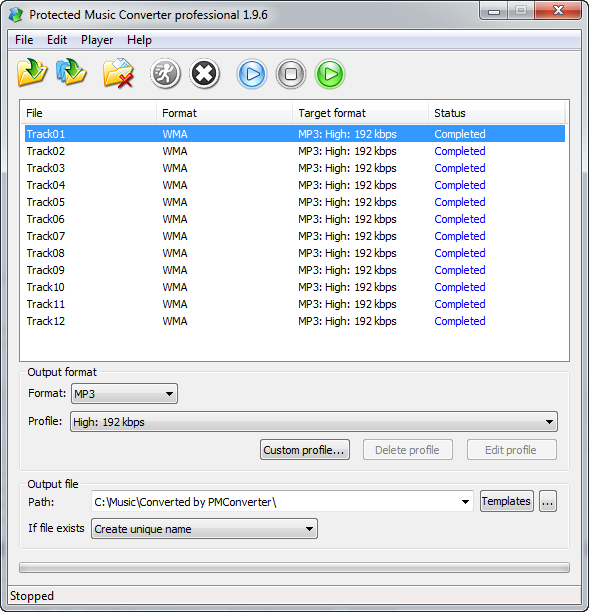Sort by the Format column header
This screenshot has height=612, width=589.
coord(224,113)
